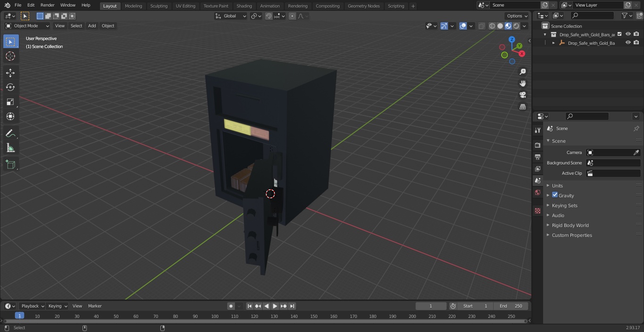Pin the Scene properties panel
The width and height of the screenshot is (644, 332).
pyautogui.click(x=636, y=129)
